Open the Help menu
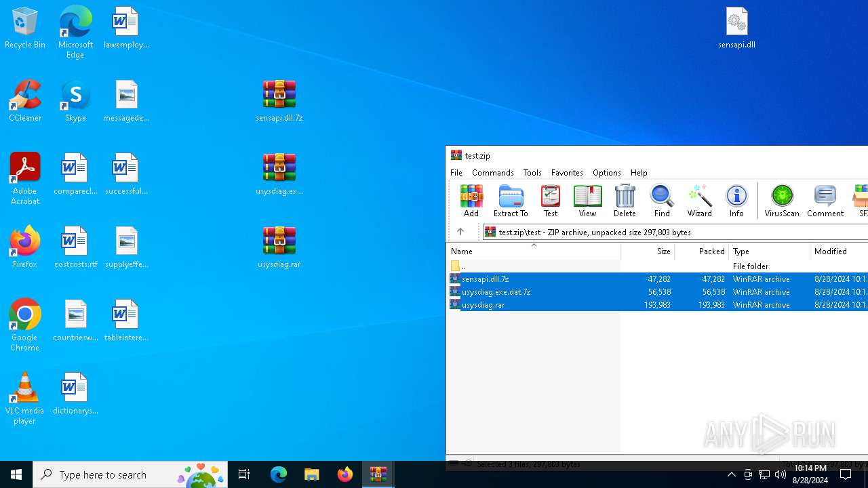 [x=639, y=173]
